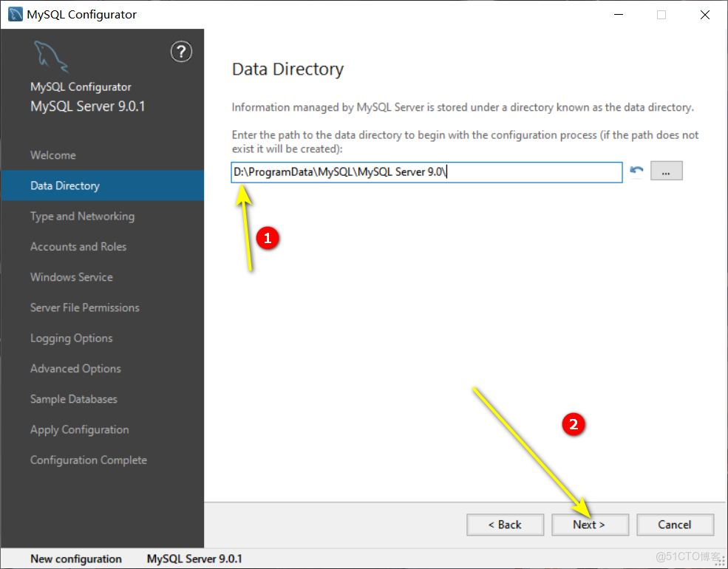Click 'New configuration' in status bar
This screenshot has width=728, height=569.
(x=76, y=559)
